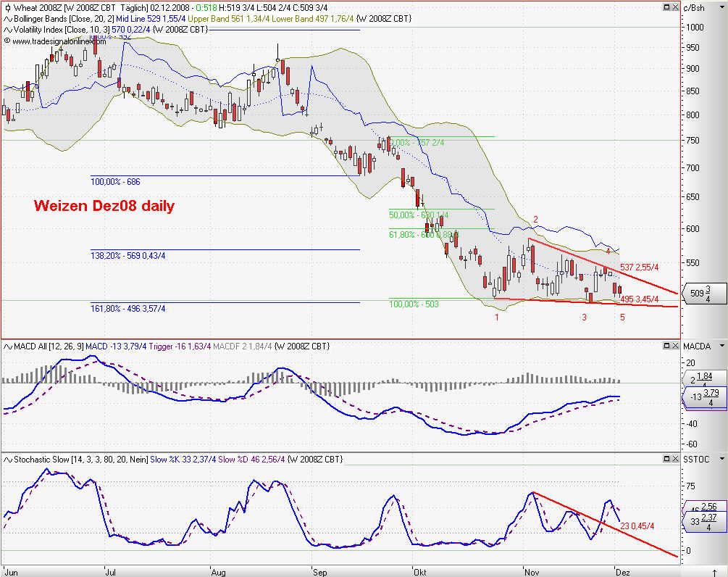Viewport: 728px width, 577px height.
Task: Click the Trigger -16 1,63/4 legend text
Action: [x=180, y=346]
